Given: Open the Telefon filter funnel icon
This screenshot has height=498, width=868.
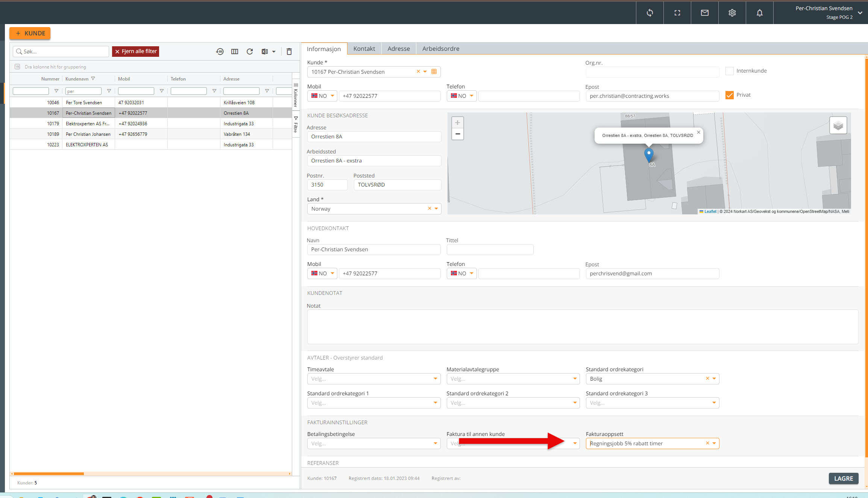Looking at the screenshot, I should (x=214, y=91).
